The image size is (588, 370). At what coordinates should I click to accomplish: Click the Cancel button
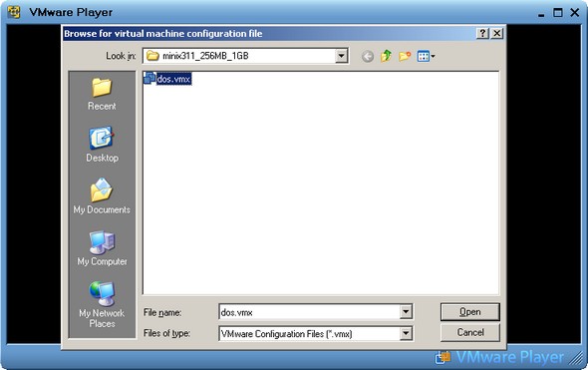(x=469, y=332)
